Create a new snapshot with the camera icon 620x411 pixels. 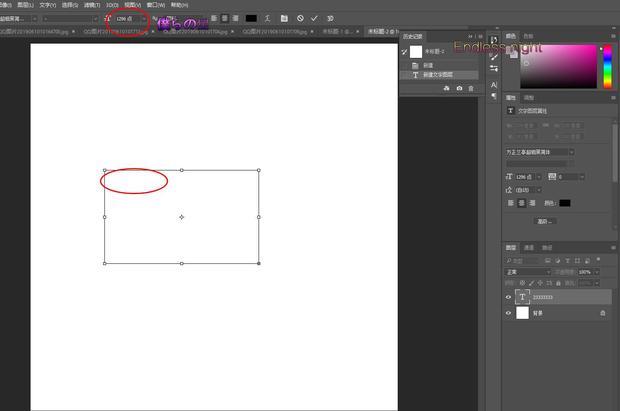click(x=459, y=88)
